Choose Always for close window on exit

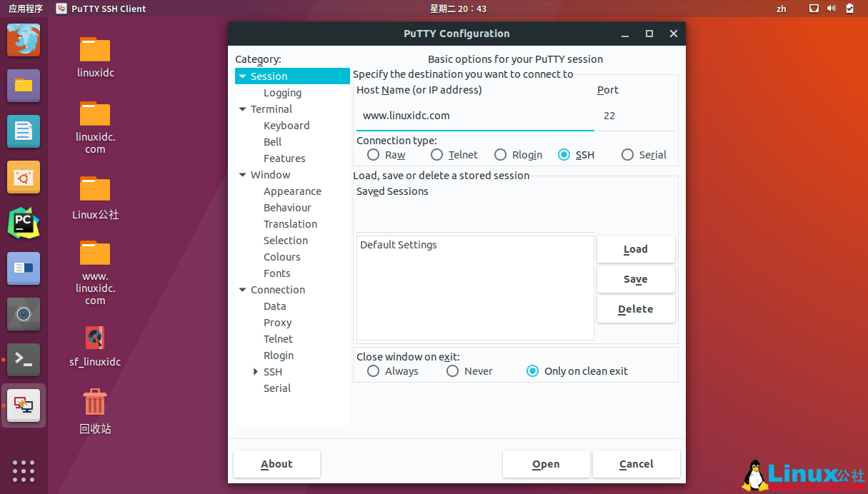(373, 371)
